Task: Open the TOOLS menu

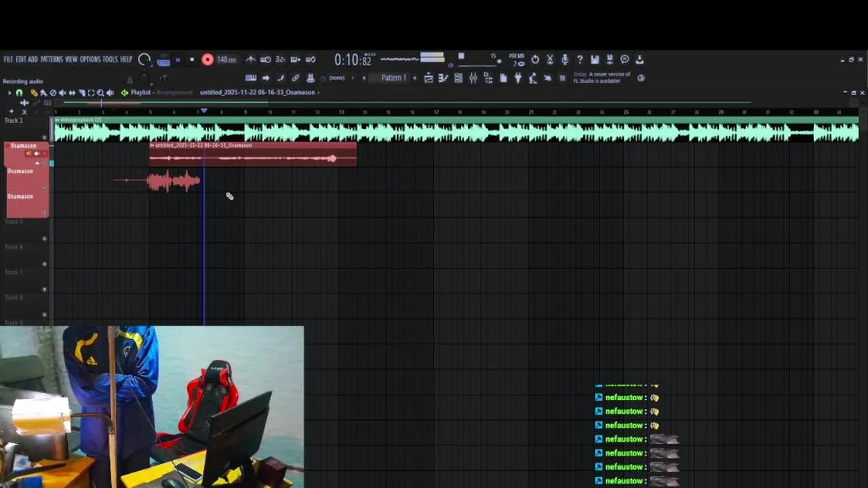Action: (111, 60)
